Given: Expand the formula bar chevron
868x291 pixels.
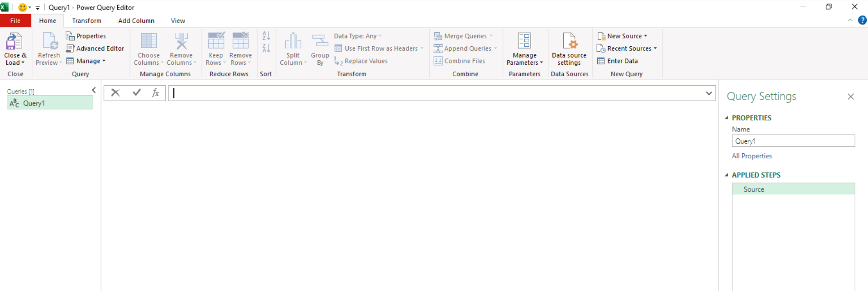Looking at the screenshot, I should pyautogui.click(x=709, y=93).
